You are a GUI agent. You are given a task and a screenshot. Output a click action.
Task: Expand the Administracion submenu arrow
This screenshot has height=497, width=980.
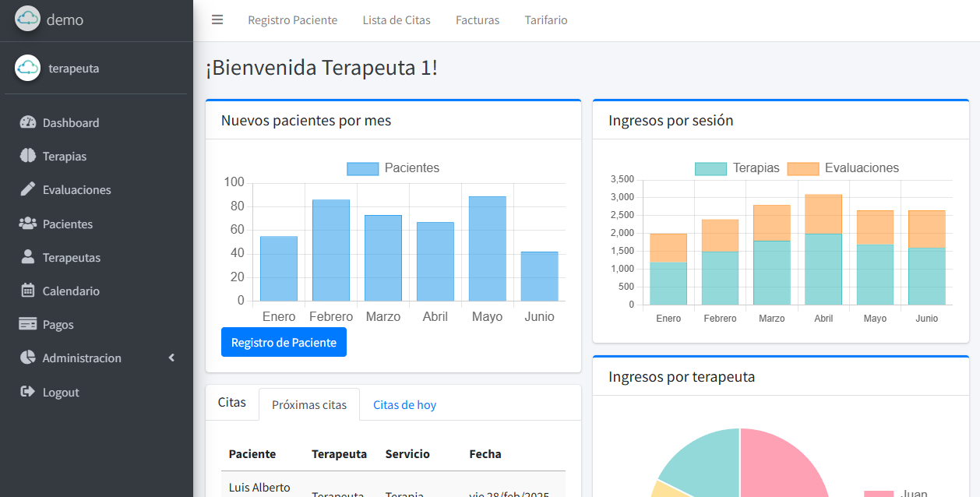[171, 358]
